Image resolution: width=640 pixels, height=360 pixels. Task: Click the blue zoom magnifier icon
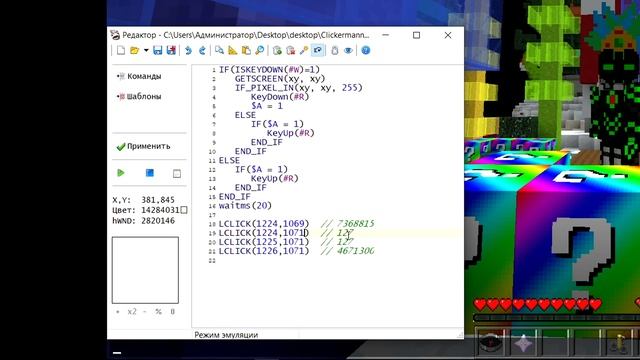point(260,50)
